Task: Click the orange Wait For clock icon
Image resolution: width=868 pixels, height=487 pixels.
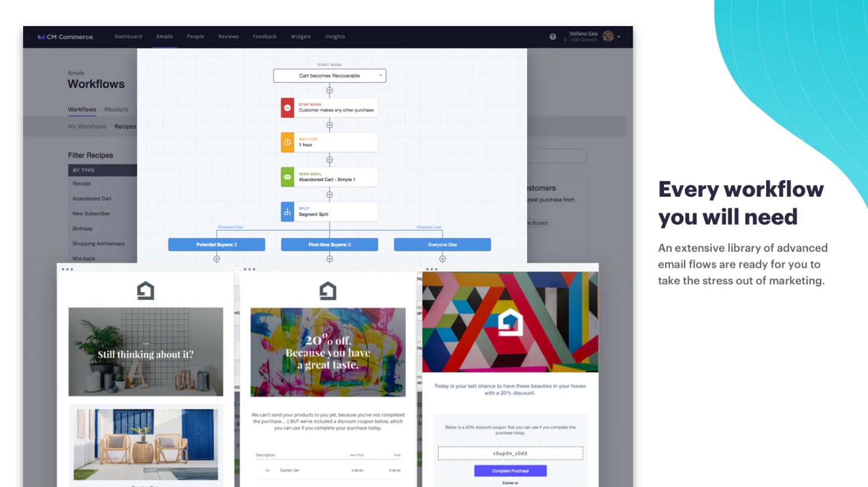Action: pos(288,142)
